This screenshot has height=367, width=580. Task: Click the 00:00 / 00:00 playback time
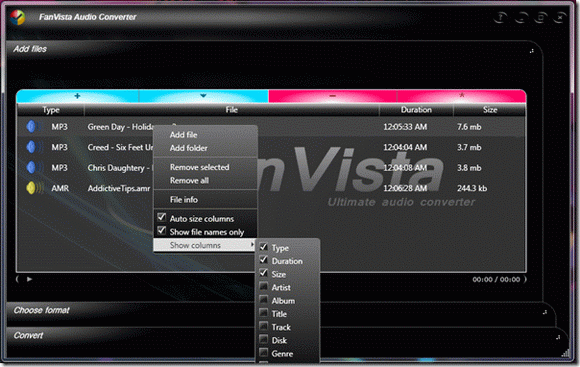coord(496,280)
